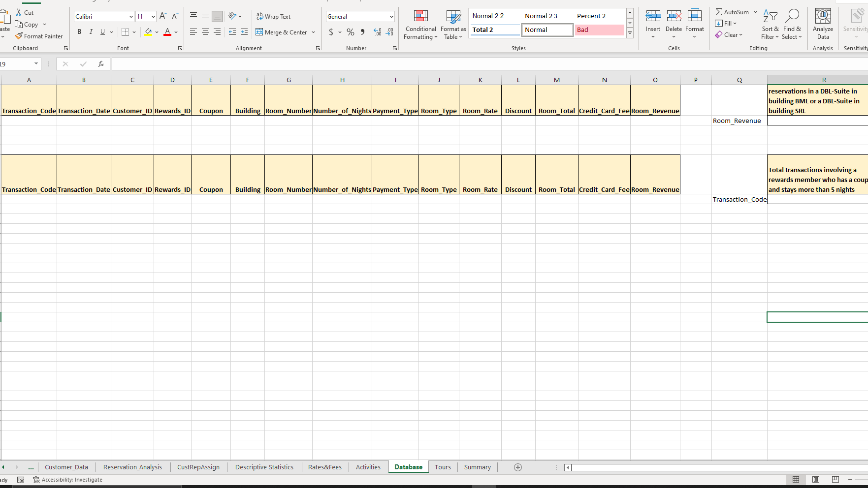Image resolution: width=868 pixels, height=488 pixels.
Task: Click into the formula bar
Action: pyautogui.click(x=489, y=64)
